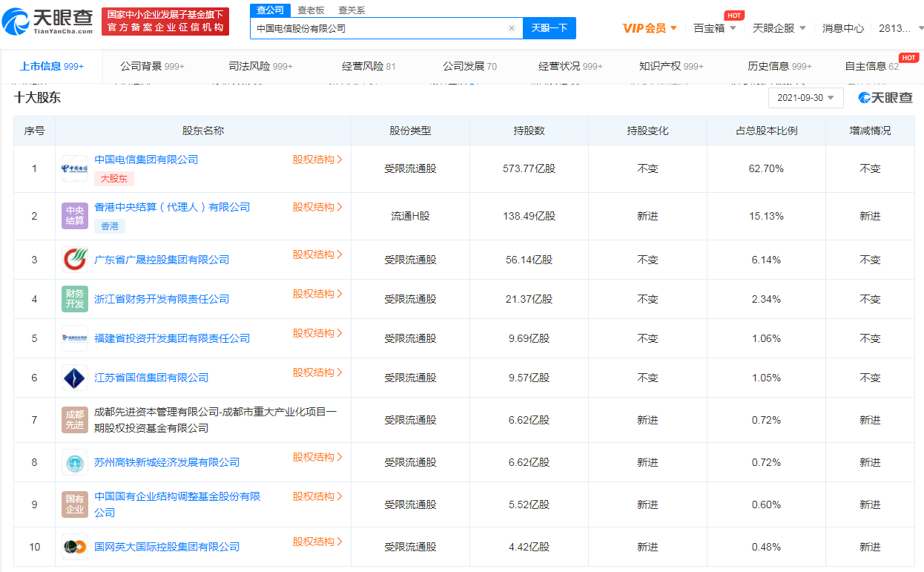Open 股权结构 for 香港中央结算
Viewport: 924px width, 572px height.
[317, 207]
